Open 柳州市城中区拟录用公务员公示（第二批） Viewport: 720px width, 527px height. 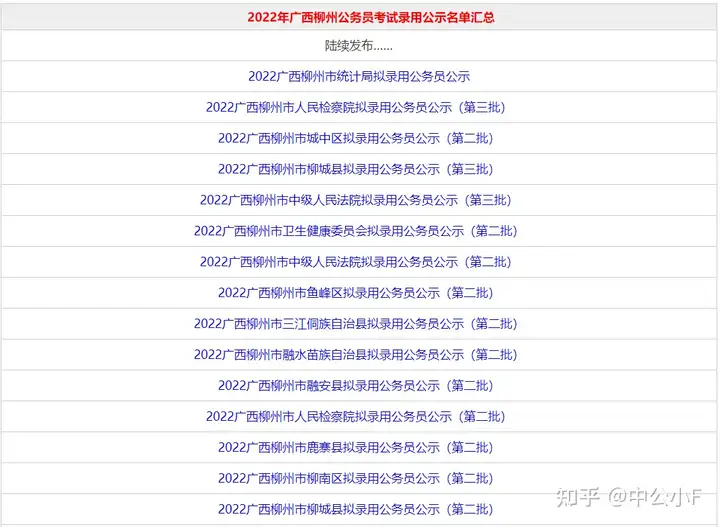[x=355, y=138]
